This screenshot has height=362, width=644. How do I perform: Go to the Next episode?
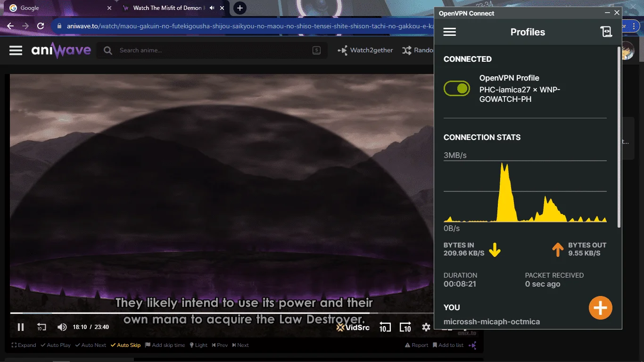(x=240, y=345)
